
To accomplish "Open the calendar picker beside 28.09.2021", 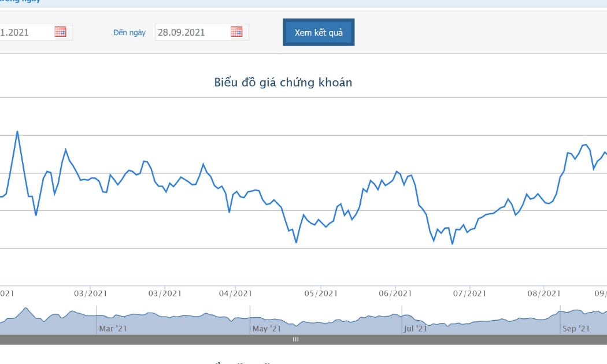I will [x=236, y=32].
